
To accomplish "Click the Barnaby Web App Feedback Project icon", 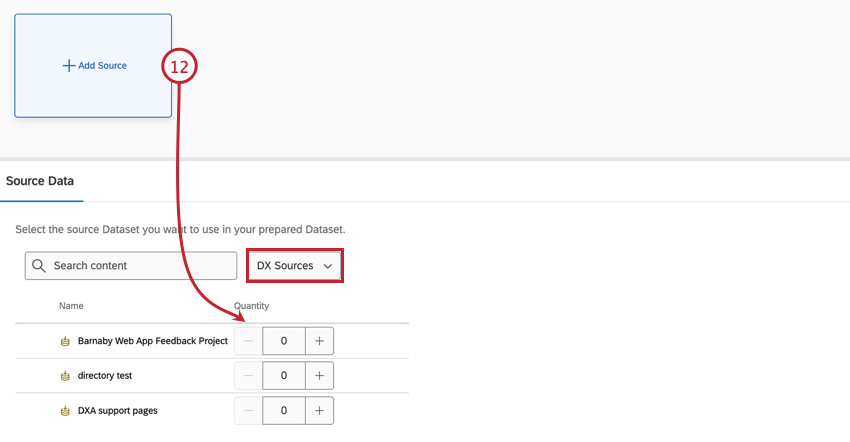I will (x=66, y=341).
